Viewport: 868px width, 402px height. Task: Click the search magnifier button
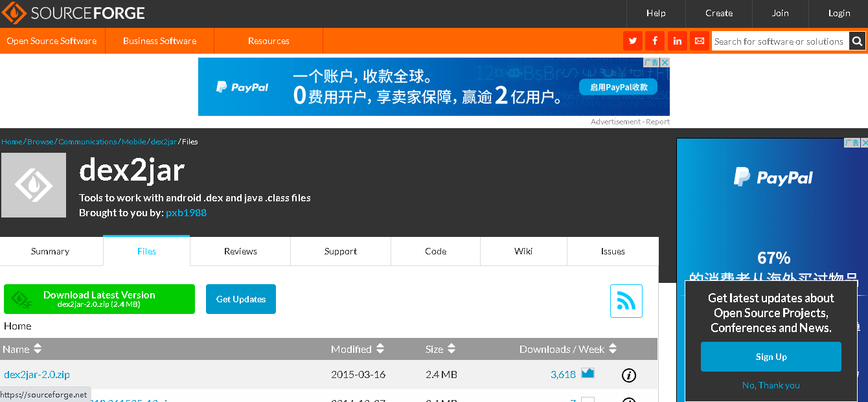[857, 41]
